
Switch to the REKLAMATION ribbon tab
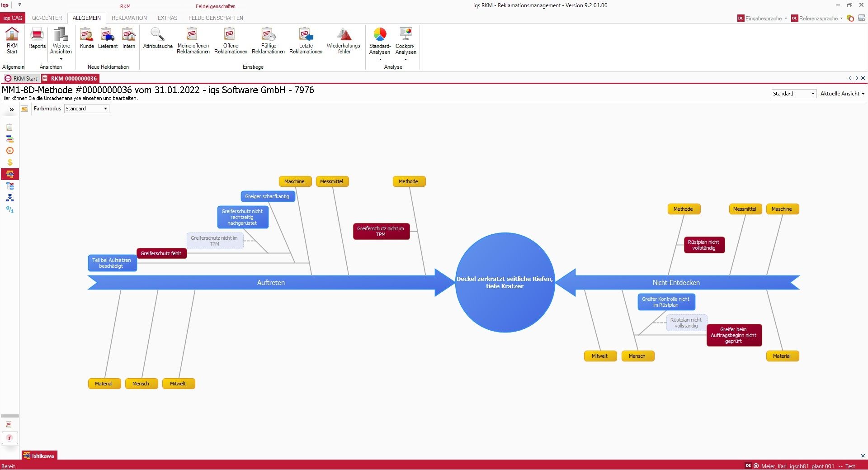(x=129, y=18)
